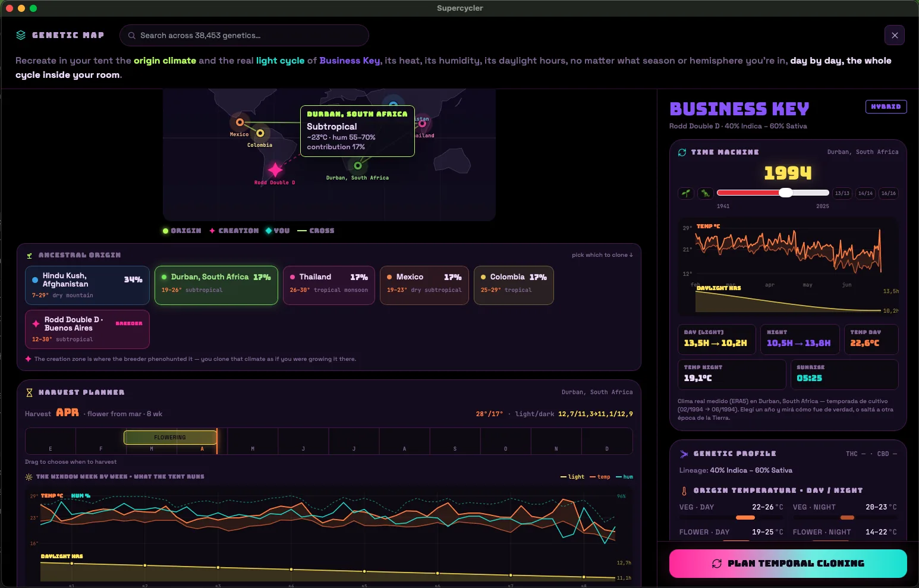
Task: Click the D month cell in harvest timeline
Action: (607, 441)
